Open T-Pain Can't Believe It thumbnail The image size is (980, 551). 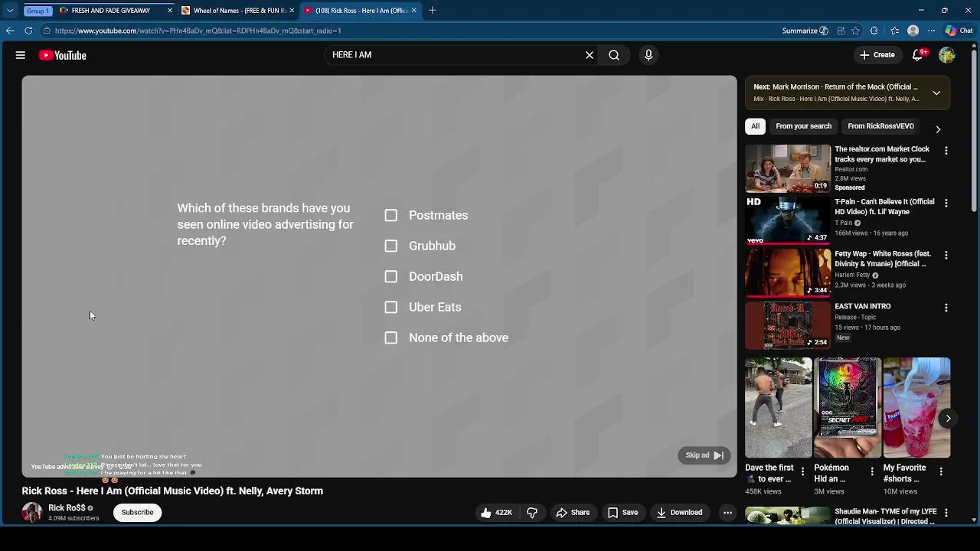(x=788, y=220)
